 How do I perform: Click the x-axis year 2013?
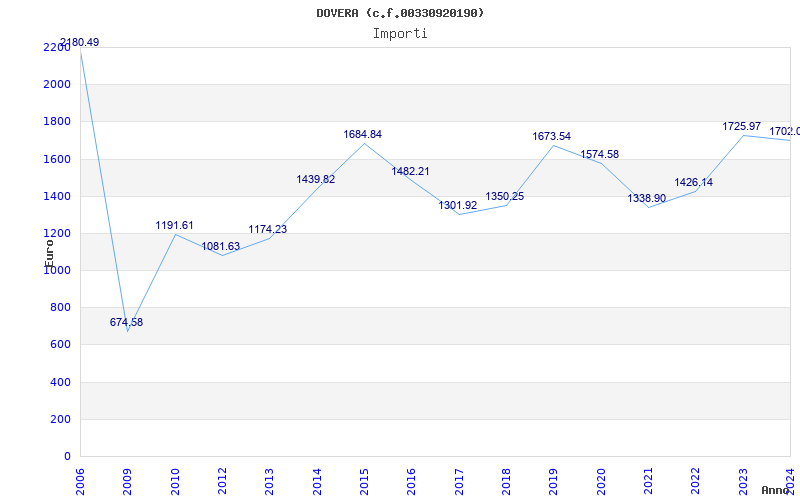(269, 482)
